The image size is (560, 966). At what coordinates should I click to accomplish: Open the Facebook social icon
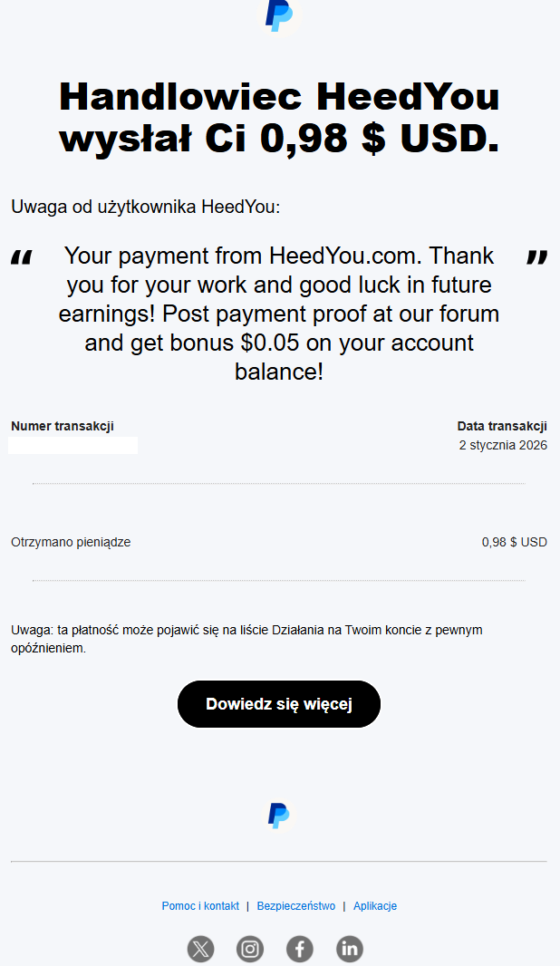click(300, 949)
